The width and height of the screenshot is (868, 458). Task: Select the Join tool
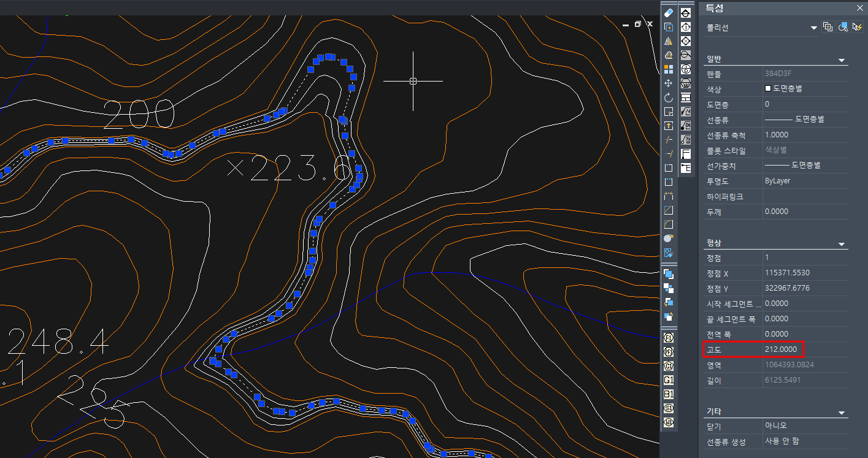point(669,196)
